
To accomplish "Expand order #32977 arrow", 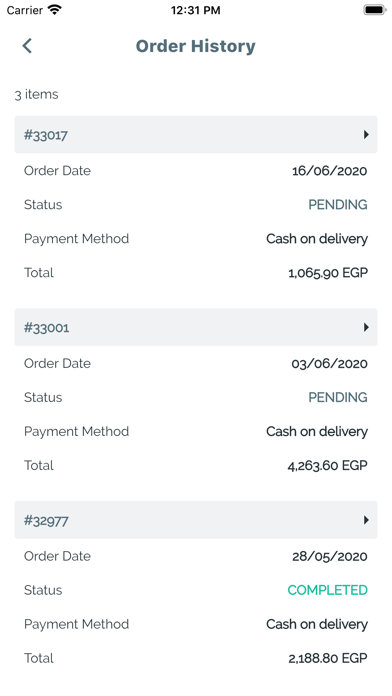I will pyautogui.click(x=366, y=520).
